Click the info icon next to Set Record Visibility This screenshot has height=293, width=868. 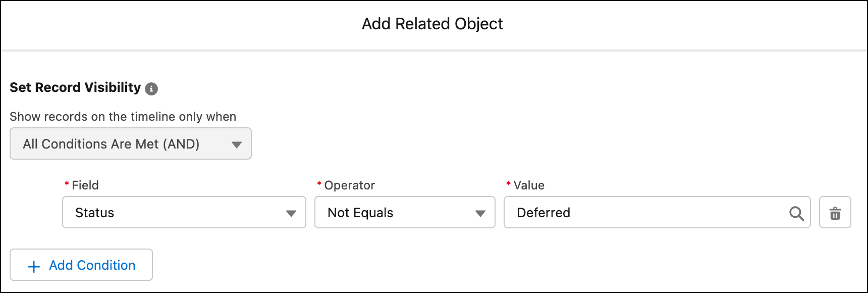click(152, 88)
